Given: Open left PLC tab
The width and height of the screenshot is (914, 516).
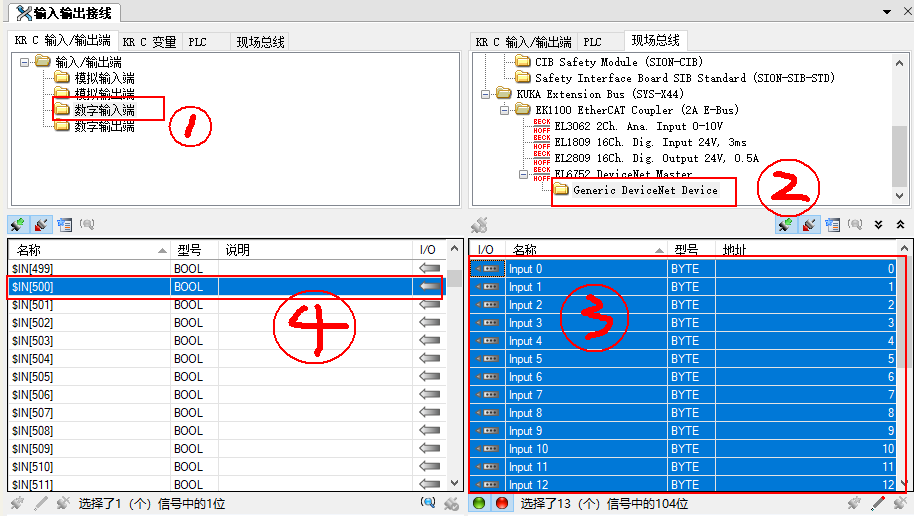Looking at the screenshot, I should [198, 42].
